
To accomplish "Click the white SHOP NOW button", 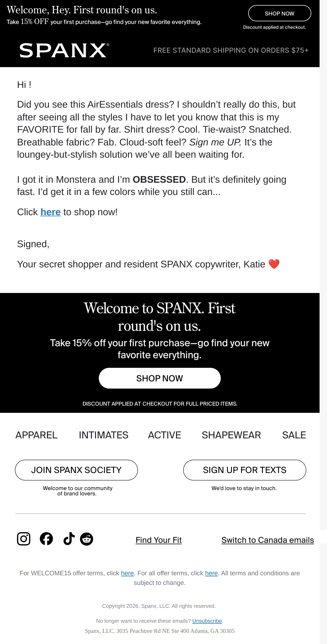I will click(160, 378).
